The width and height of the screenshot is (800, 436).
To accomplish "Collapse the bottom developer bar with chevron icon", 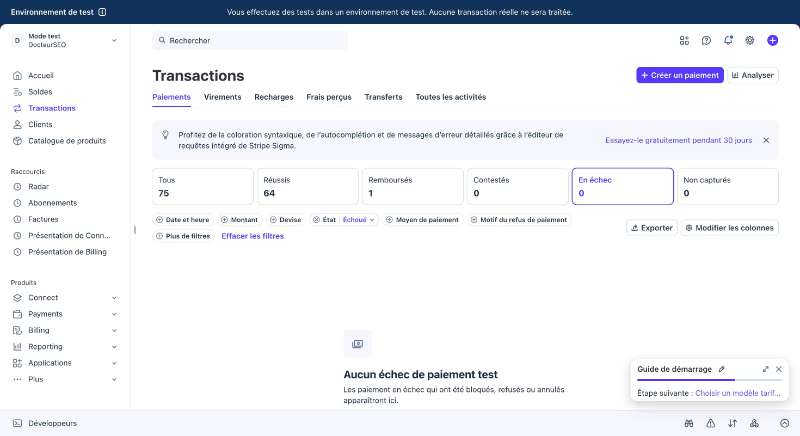I will [x=784, y=423].
